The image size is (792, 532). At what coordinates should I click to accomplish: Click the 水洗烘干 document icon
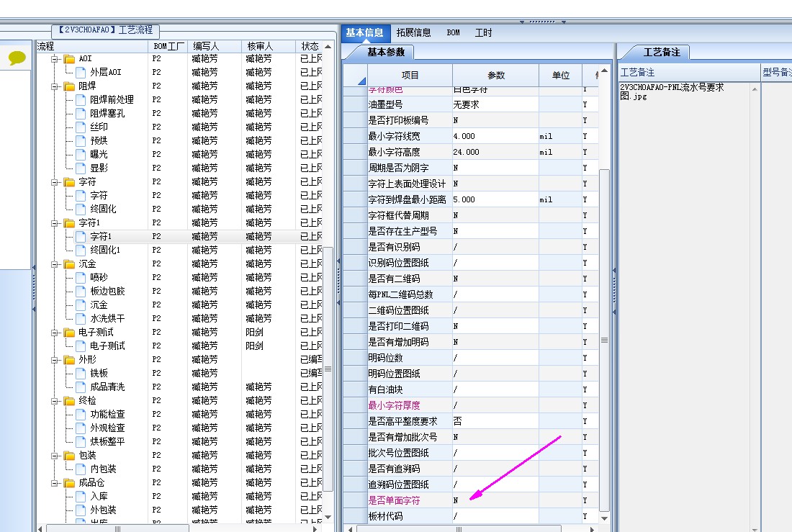pyautogui.click(x=81, y=318)
